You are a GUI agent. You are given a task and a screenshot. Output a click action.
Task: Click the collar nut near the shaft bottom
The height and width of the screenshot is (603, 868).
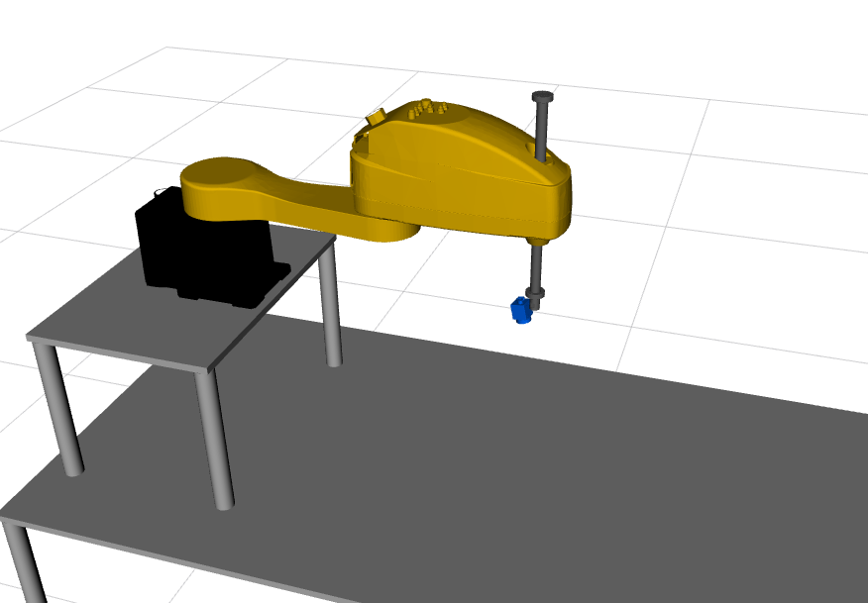[536, 292]
